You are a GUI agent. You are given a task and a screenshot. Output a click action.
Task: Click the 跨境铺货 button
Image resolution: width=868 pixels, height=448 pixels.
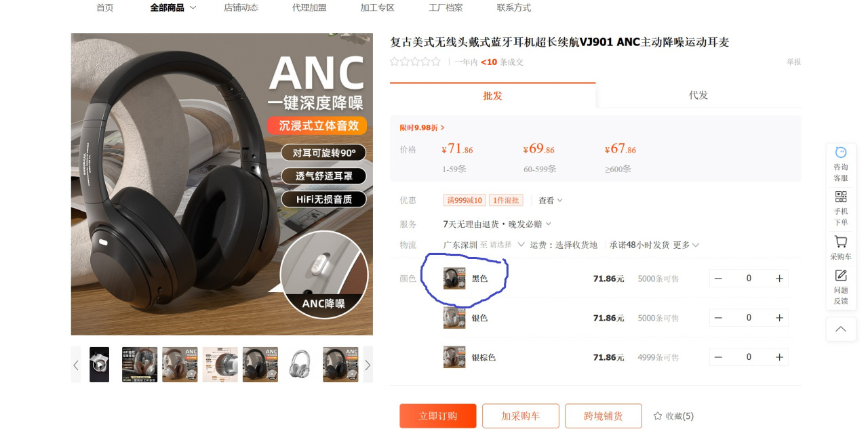click(x=604, y=416)
